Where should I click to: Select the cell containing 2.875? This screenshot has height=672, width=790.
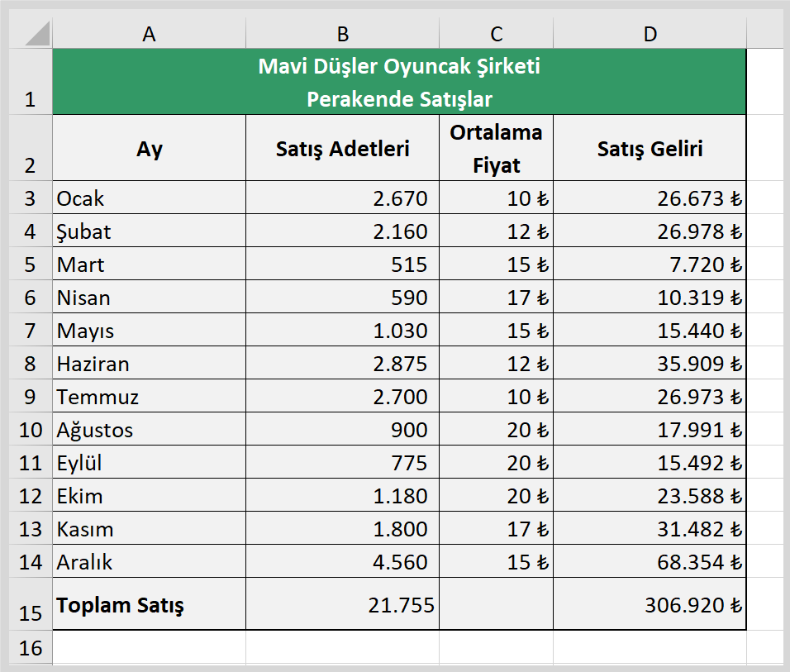(x=343, y=363)
